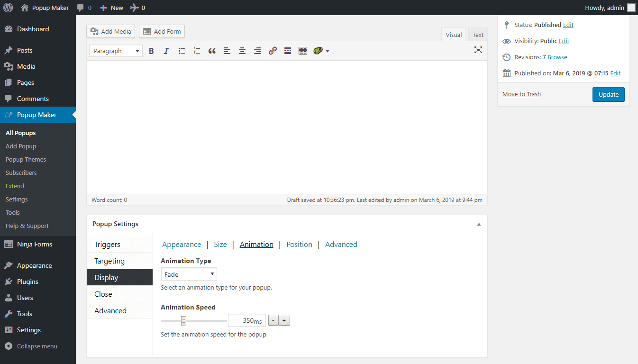Align text left
The width and height of the screenshot is (638, 364).
227,51
